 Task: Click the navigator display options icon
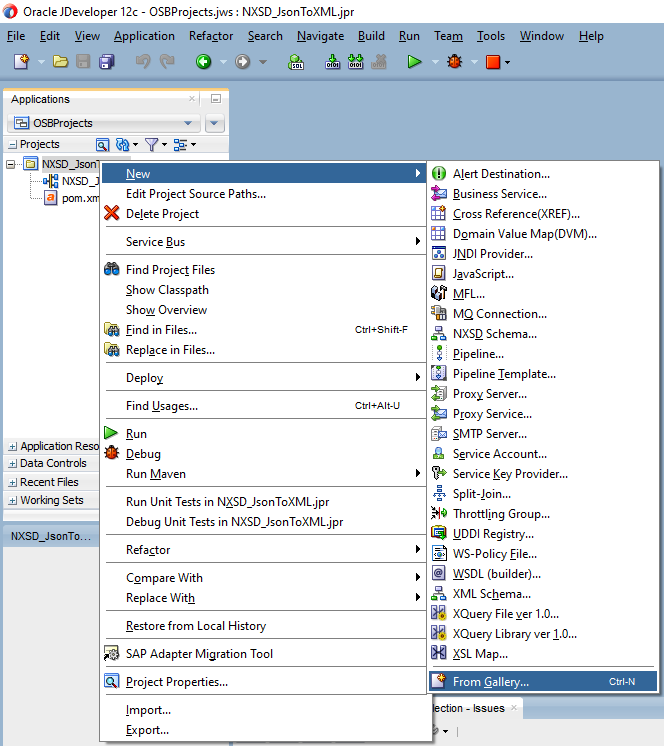pyautogui.click(x=180, y=145)
